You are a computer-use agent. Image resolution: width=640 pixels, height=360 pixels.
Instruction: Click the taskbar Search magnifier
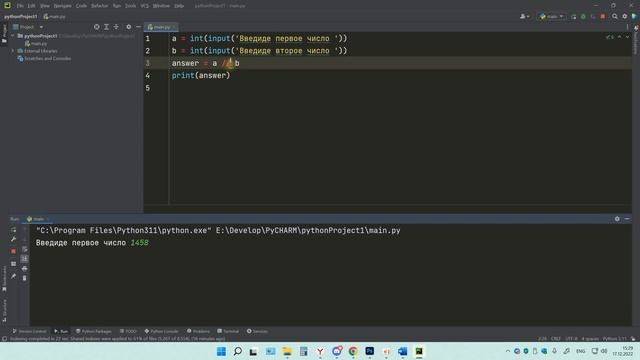tap(238, 351)
